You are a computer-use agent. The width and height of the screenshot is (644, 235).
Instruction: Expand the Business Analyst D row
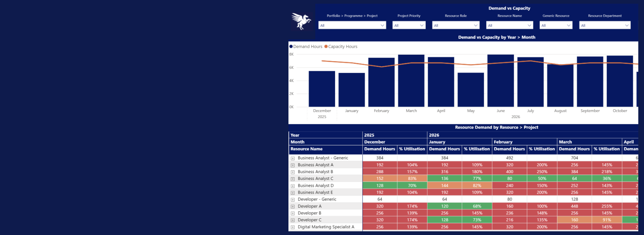coord(292,186)
